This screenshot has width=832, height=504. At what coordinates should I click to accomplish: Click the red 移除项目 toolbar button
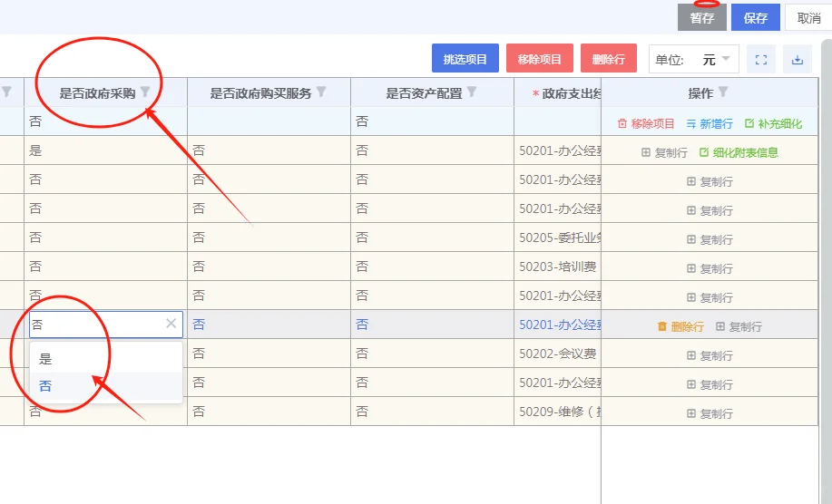point(540,58)
